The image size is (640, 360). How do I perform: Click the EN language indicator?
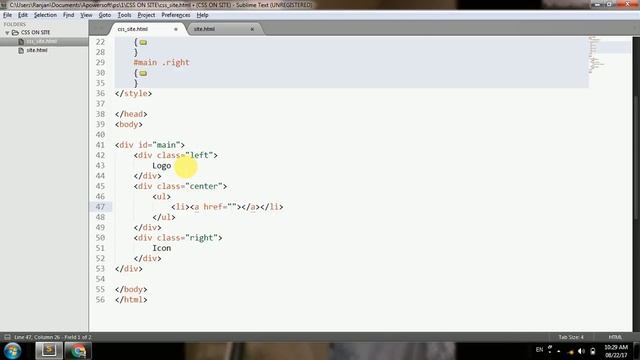(539, 350)
